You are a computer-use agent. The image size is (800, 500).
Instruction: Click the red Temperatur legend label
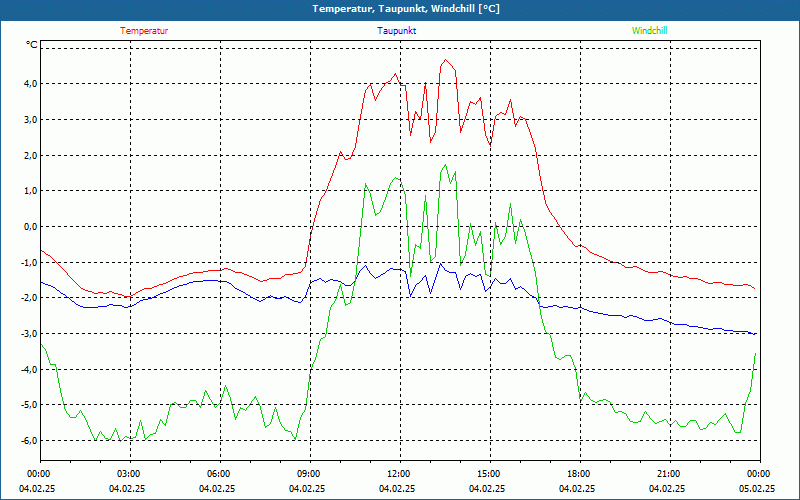pyautogui.click(x=144, y=31)
